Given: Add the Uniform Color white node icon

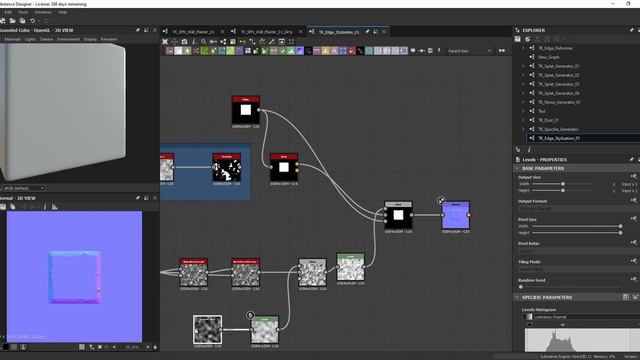Looking at the screenshot, I should 178,51.
